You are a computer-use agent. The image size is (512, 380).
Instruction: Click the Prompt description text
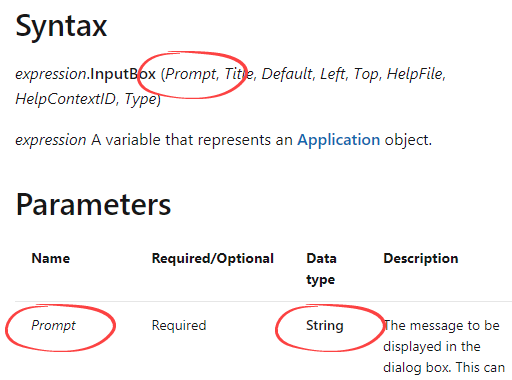[x=444, y=346]
